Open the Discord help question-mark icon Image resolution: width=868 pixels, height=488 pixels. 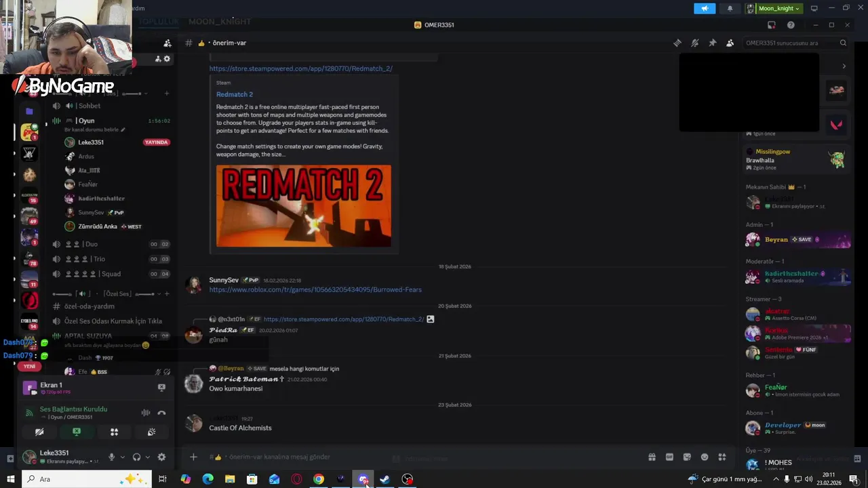point(791,25)
